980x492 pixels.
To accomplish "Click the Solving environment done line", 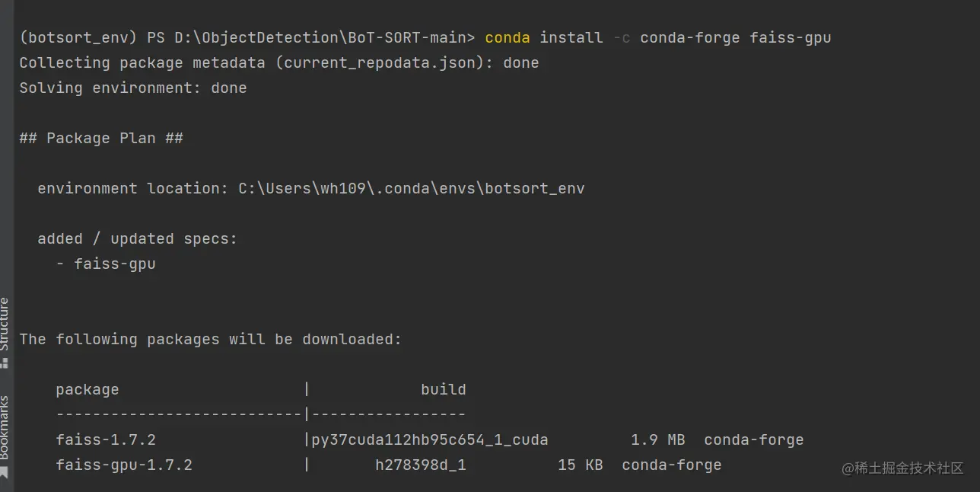I will 133,88.
